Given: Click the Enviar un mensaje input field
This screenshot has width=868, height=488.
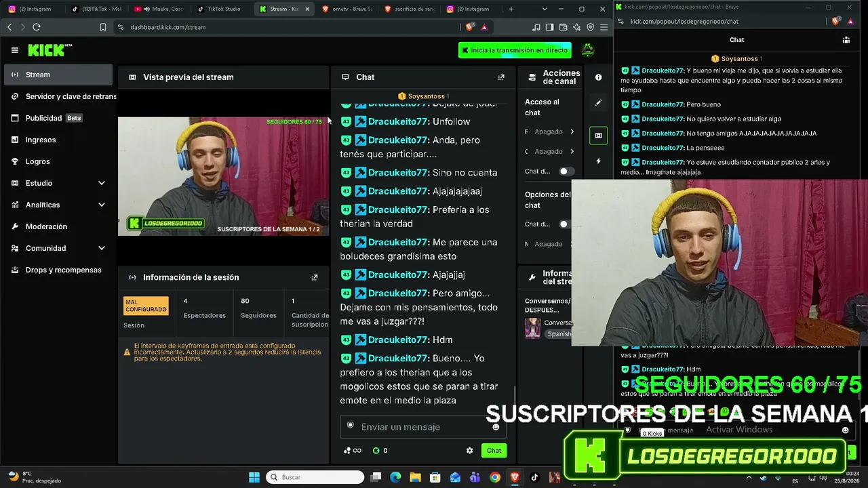Looking at the screenshot, I should pos(423,427).
